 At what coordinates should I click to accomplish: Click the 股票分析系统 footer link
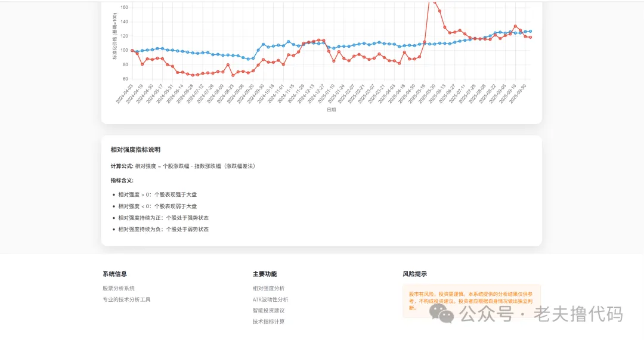pyautogui.click(x=118, y=288)
